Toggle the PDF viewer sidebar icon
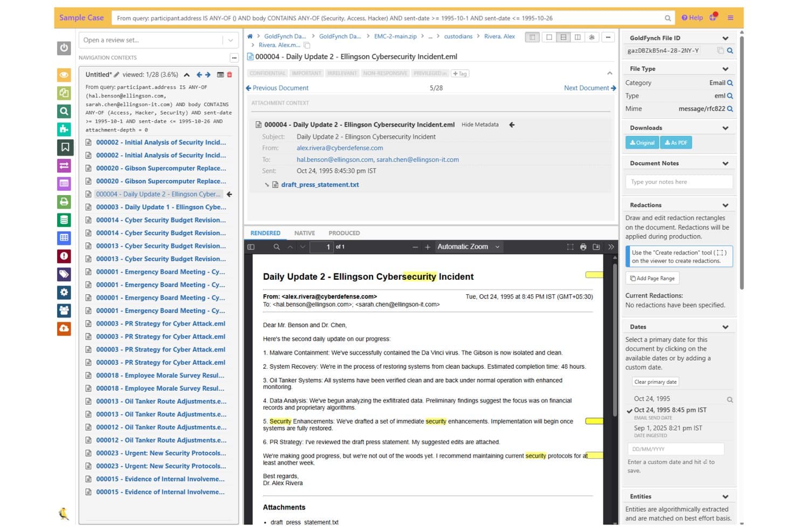Image resolution: width=798 pixels, height=532 pixels. 251,247
